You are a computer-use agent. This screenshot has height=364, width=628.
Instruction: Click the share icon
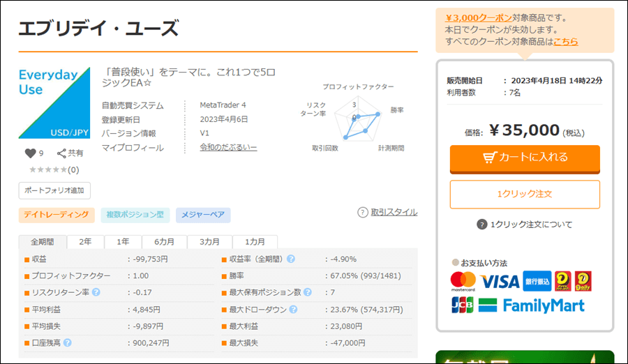coord(61,153)
